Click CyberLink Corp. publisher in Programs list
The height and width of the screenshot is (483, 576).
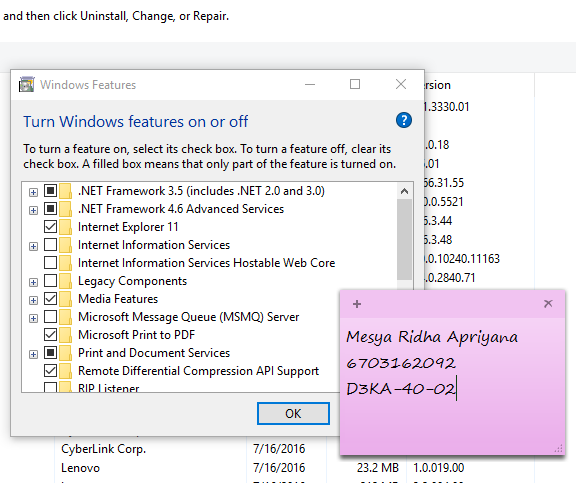(x=104, y=449)
